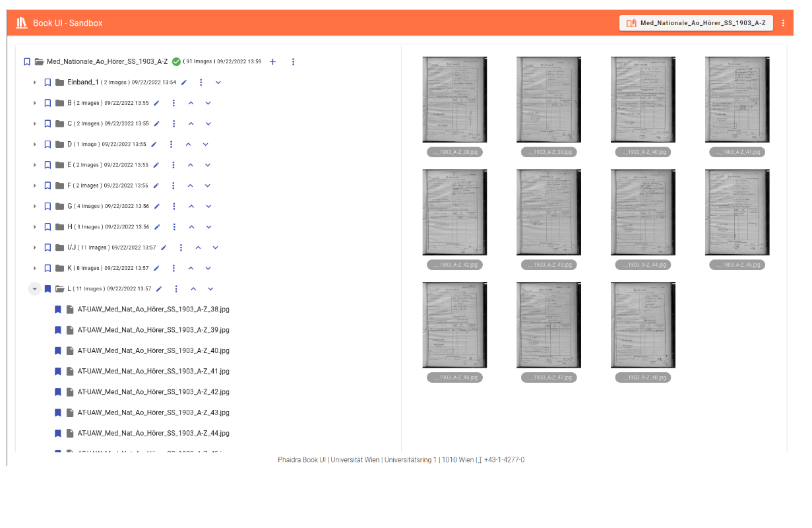Expand the C folder tree node
The image size is (812, 528).
(x=34, y=124)
